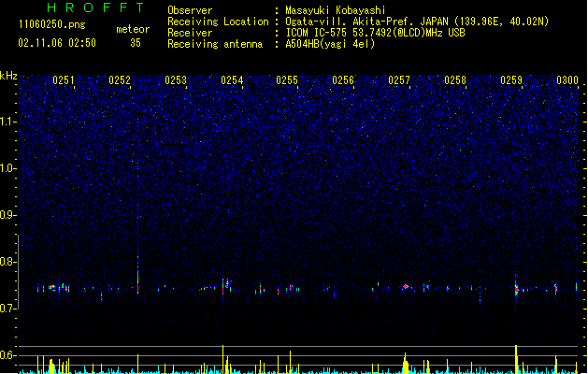The height and width of the screenshot is (374, 588).
Task: Select the filename 11060250.png
Action: coord(52,24)
